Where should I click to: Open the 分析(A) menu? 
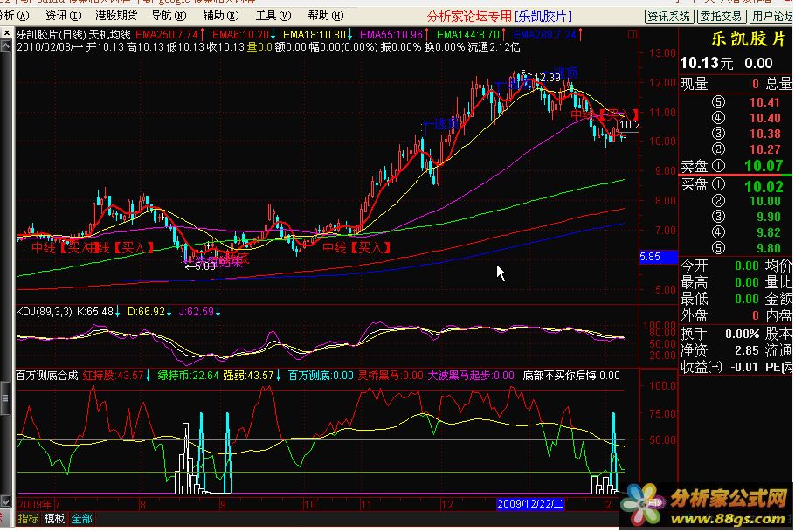13,16
